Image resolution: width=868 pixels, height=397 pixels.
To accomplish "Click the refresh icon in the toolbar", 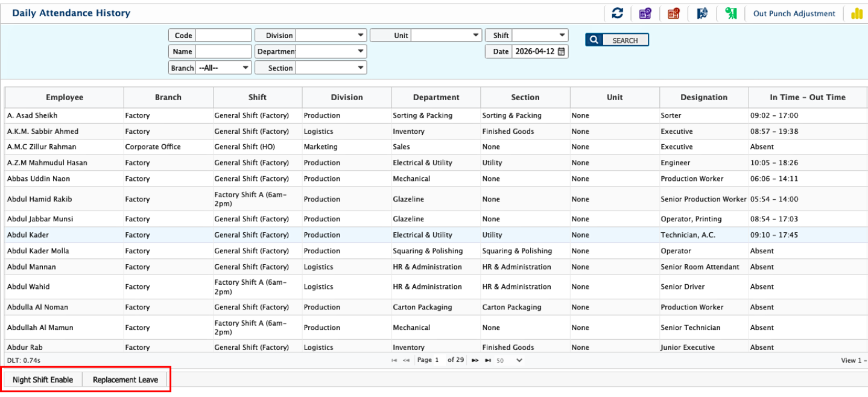I will pyautogui.click(x=617, y=13).
